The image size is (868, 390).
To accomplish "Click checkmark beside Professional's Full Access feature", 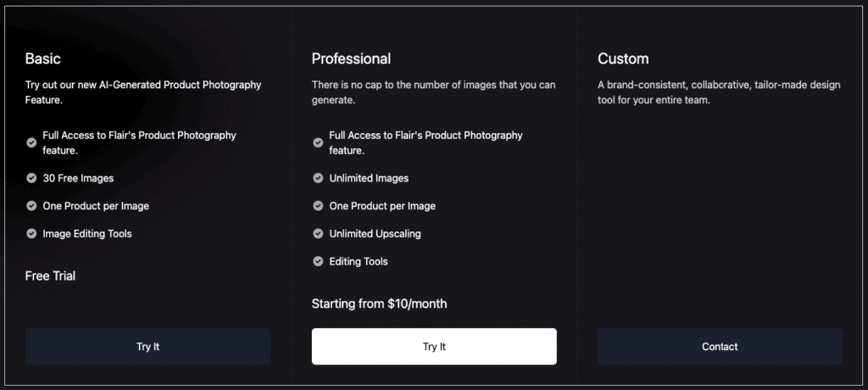I will click(x=318, y=142).
